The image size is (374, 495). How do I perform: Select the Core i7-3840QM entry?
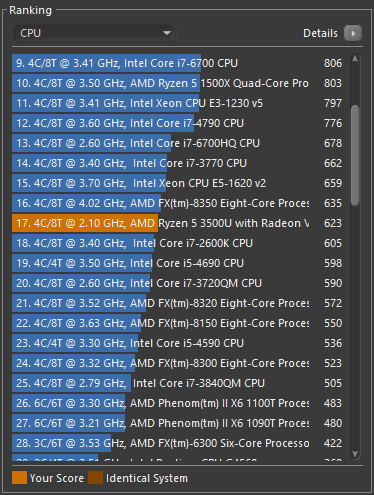point(178,383)
